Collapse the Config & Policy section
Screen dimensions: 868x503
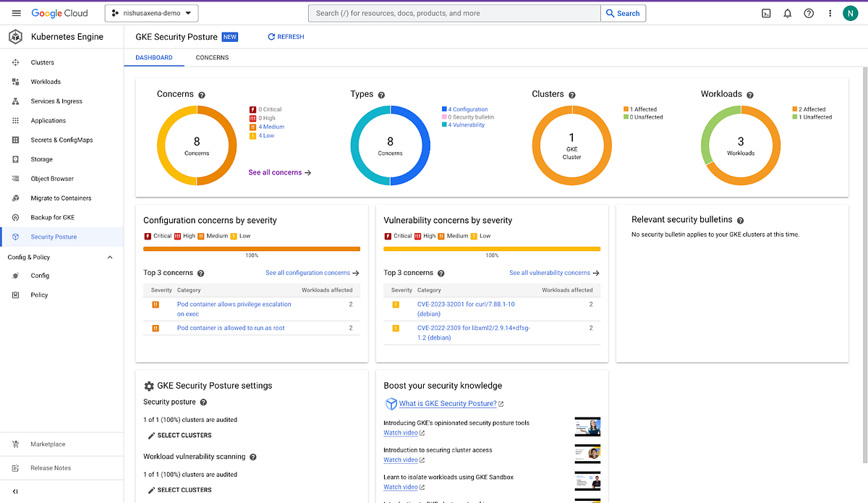109,257
